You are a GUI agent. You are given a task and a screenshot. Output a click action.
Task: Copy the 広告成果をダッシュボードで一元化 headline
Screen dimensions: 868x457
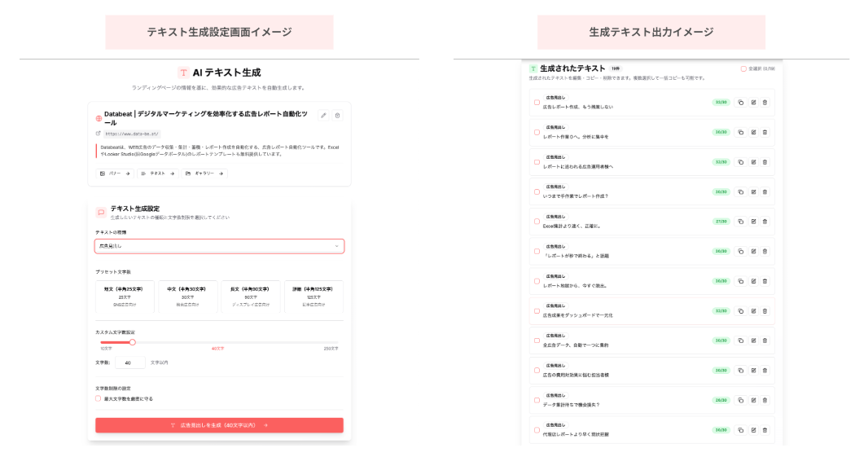[741, 311]
